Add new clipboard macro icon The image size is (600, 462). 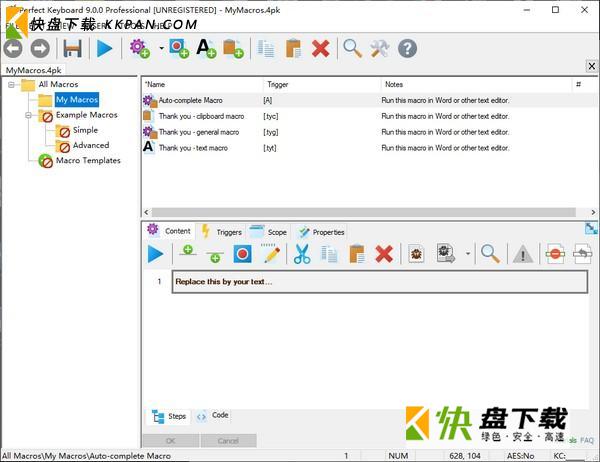click(x=233, y=49)
